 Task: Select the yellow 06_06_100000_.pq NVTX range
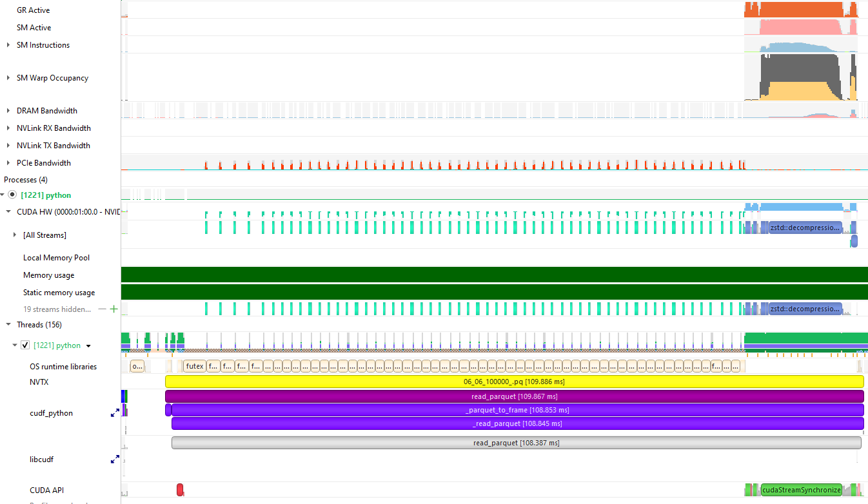[514, 381]
